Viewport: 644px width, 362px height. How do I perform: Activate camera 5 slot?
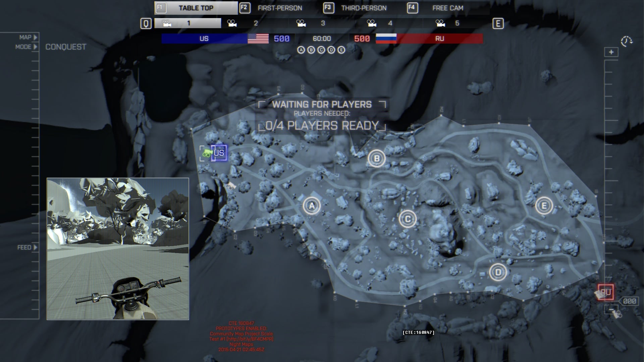pyautogui.click(x=456, y=23)
